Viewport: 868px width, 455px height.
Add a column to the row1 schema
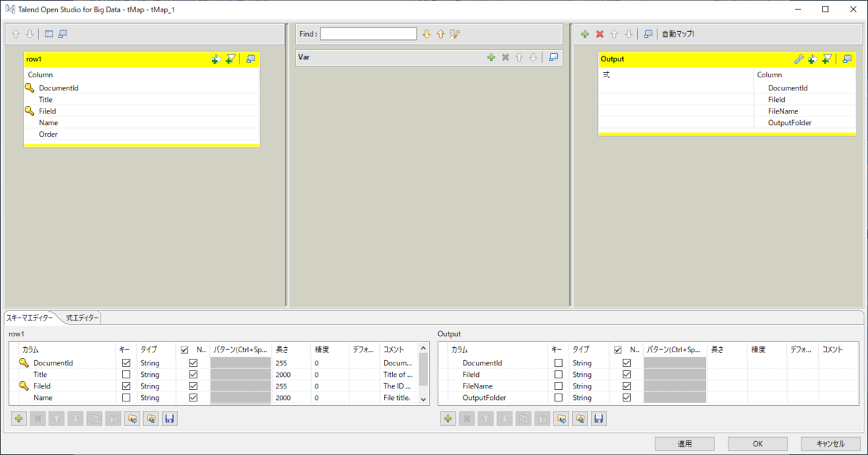point(20,418)
